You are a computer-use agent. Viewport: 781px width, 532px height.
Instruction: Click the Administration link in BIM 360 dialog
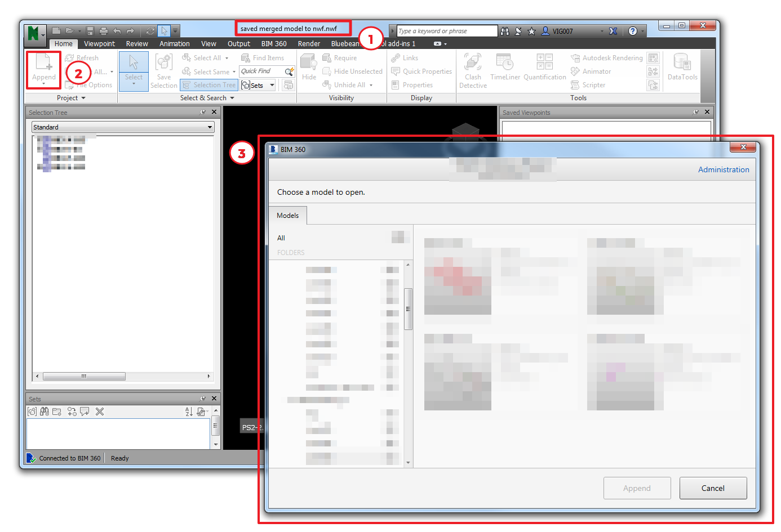pos(724,169)
